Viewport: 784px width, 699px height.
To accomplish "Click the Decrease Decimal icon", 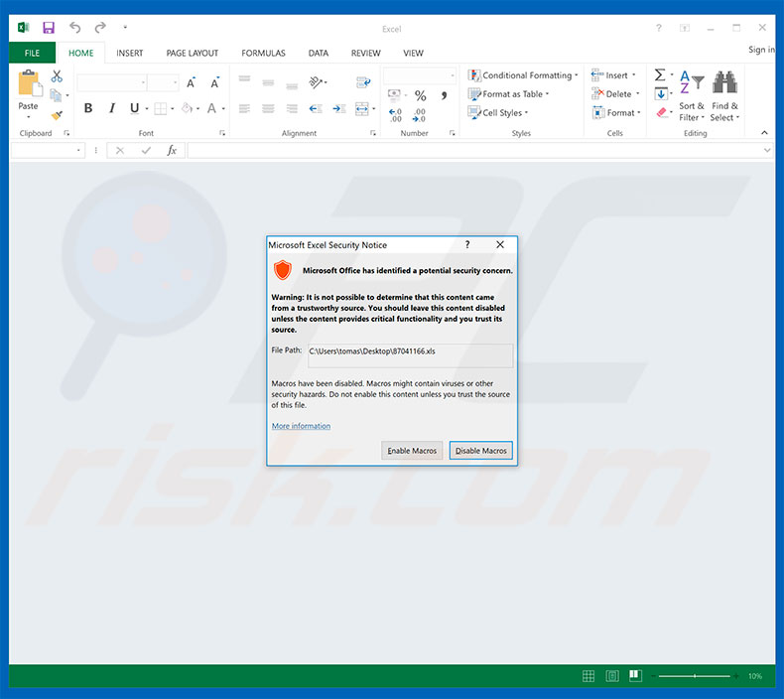I will 419,115.
